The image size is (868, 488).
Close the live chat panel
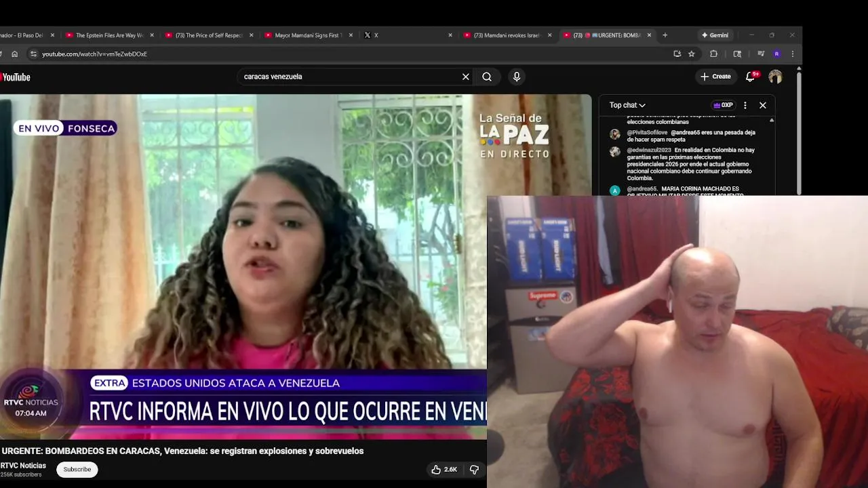tap(763, 105)
